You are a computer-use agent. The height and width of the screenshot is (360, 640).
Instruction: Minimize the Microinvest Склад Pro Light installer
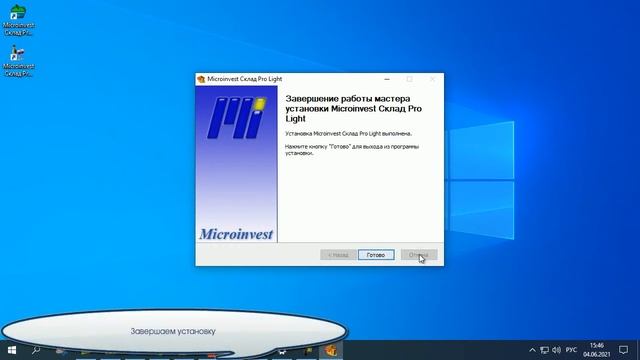pyautogui.click(x=387, y=79)
